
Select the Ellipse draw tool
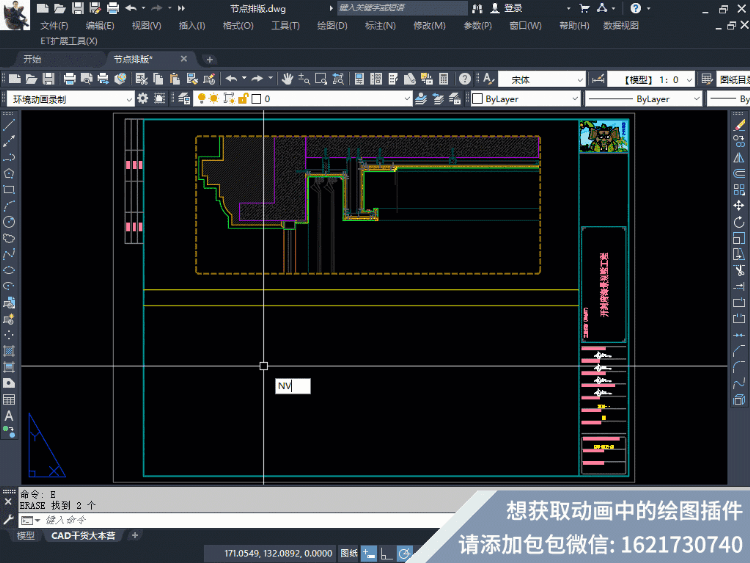[9, 270]
